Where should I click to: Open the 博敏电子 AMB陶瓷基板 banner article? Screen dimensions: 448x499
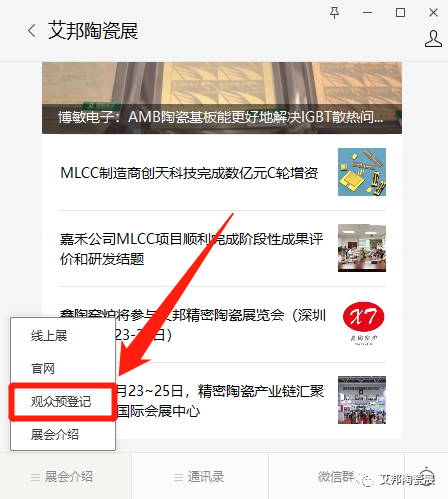222,98
